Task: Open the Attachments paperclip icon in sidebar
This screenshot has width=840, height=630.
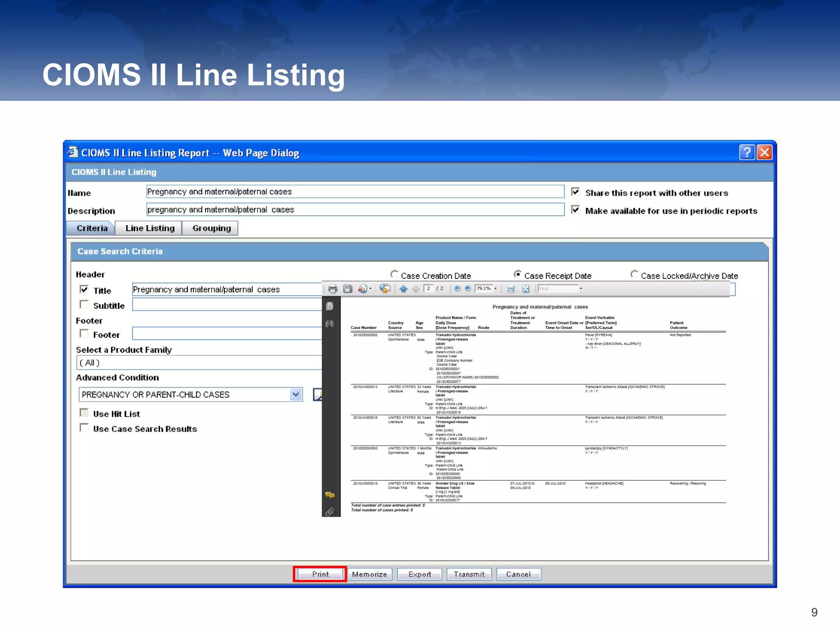Action: tap(330, 512)
